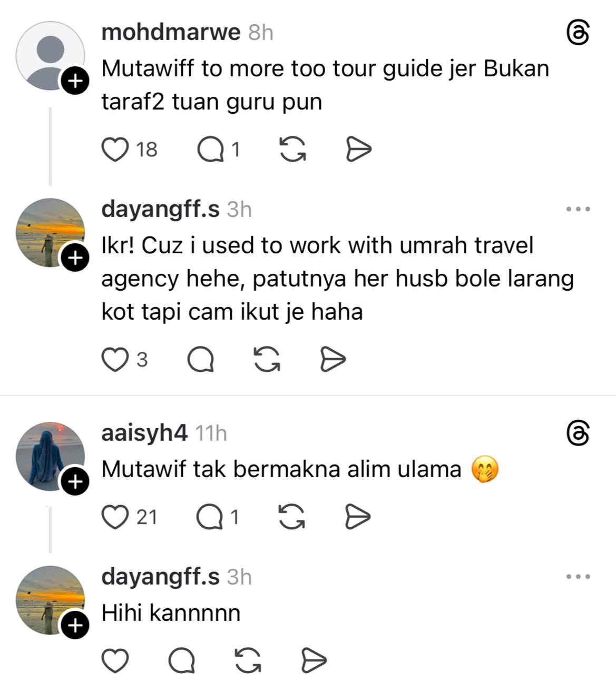This screenshot has width=616, height=692.
Task: Like dayangff.s umrah travel agency reply
Action: coord(115,360)
